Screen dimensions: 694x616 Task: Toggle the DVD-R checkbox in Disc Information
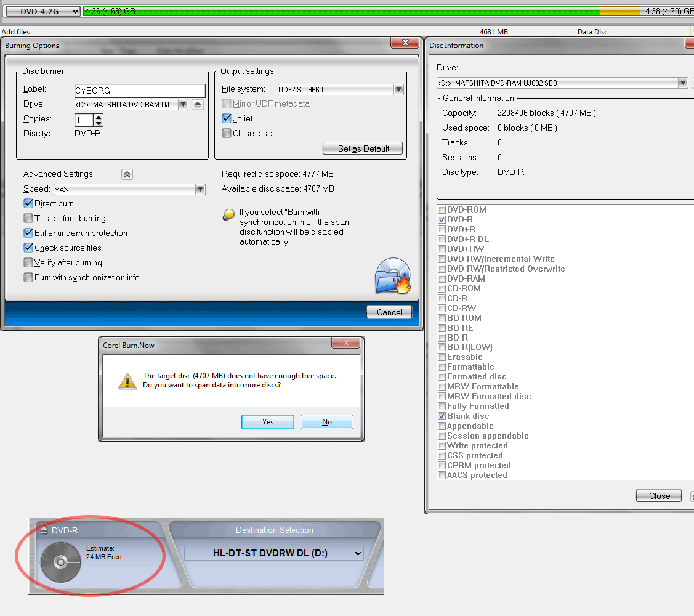pos(442,220)
